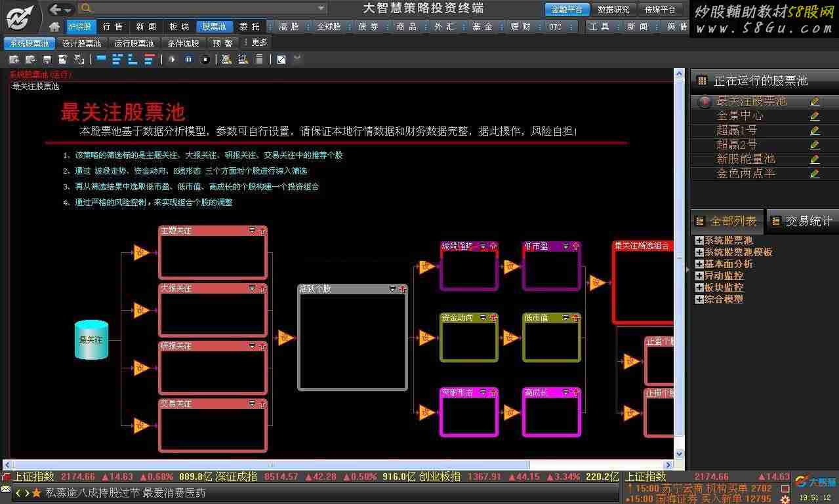Image resolution: width=839 pixels, height=504 pixels.
Task: Pause the running stock pool
Action: pyautogui.click(x=189, y=59)
